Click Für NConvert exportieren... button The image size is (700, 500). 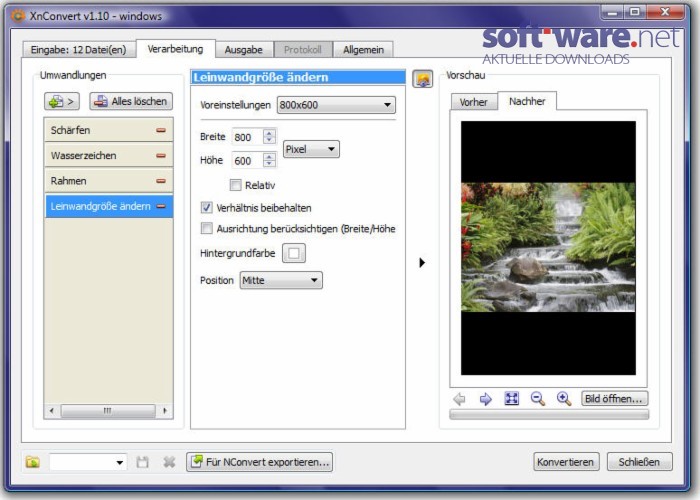point(259,462)
